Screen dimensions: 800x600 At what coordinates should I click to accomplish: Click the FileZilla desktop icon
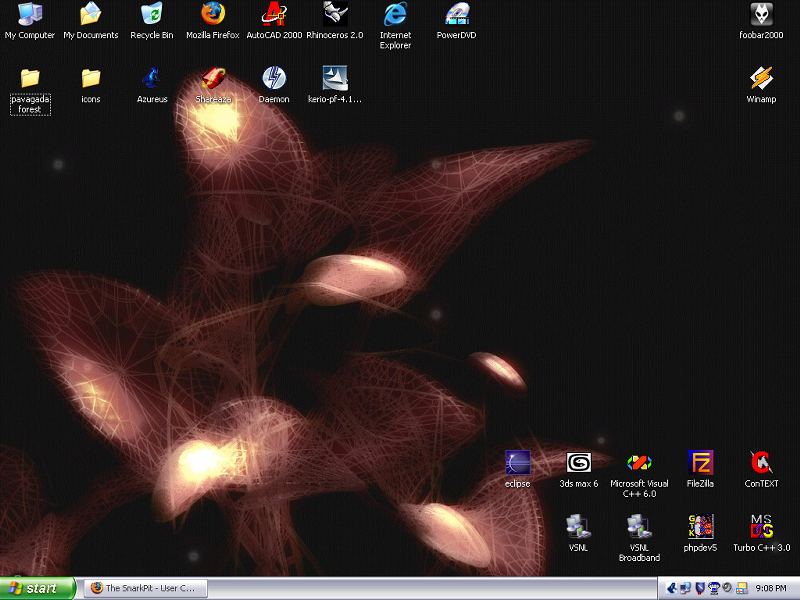tap(701, 463)
